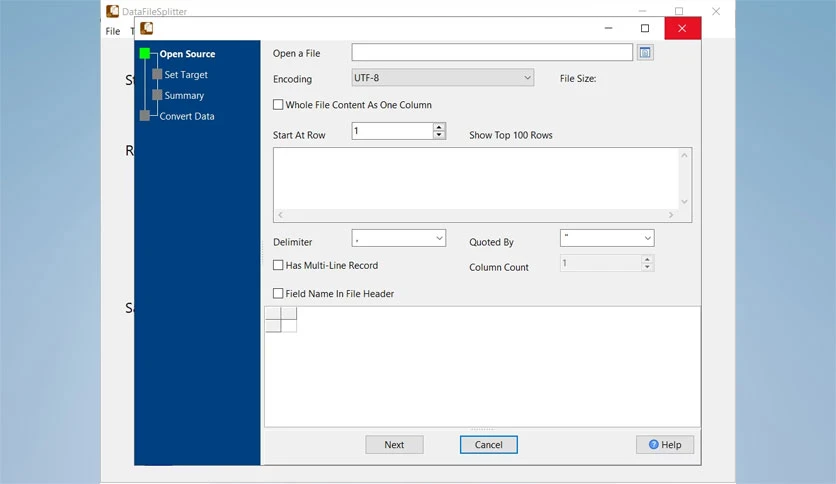
Task: Close the wizard with the red X
Action: pos(682,28)
